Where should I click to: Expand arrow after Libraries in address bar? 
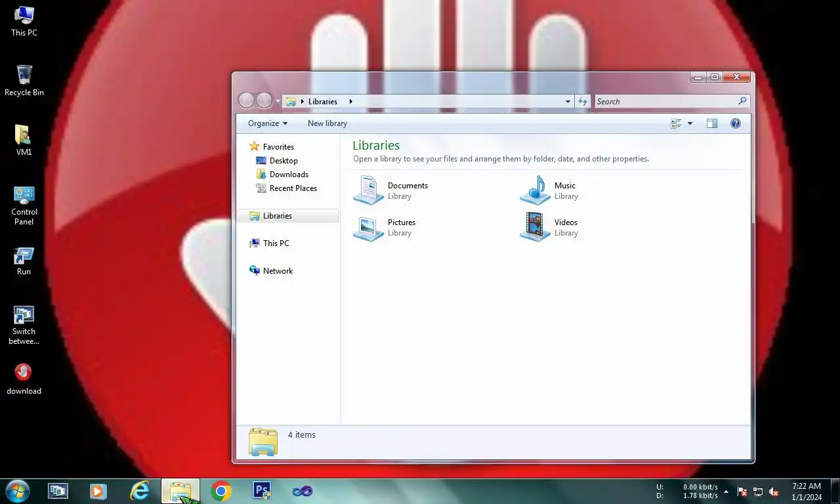351,102
